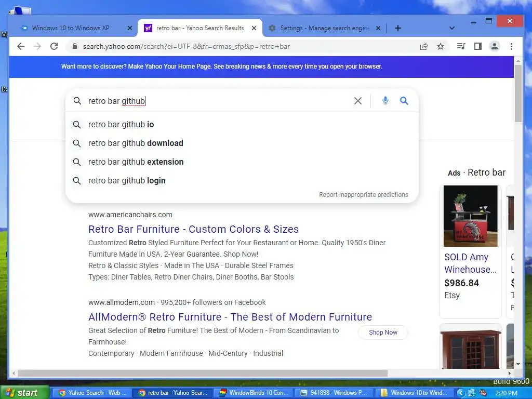532x399 pixels.
Task: Switch to the Windows 10 to Windows XP tab
Action: (71, 28)
